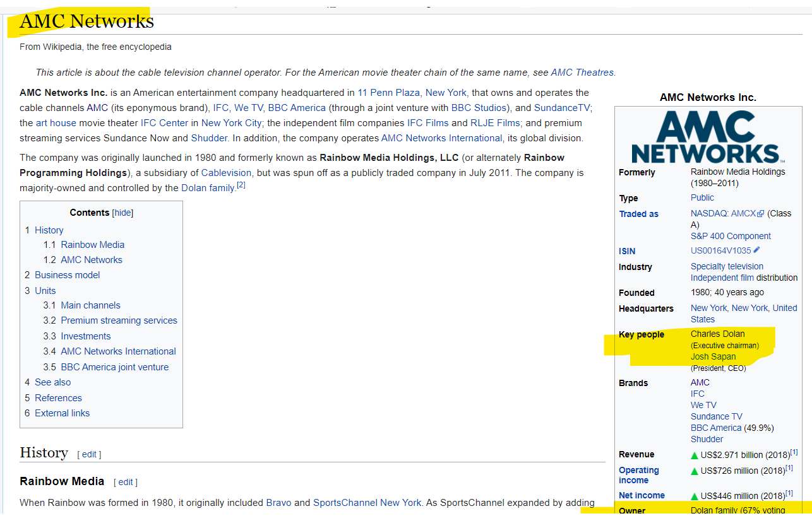This screenshot has height=528, width=812.
Task: Open the Dolan family link in paragraph
Action: tap(208, 188)
